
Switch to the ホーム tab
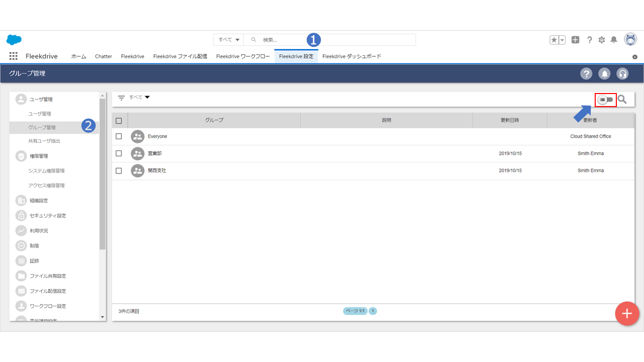click(x=78, y=56)
